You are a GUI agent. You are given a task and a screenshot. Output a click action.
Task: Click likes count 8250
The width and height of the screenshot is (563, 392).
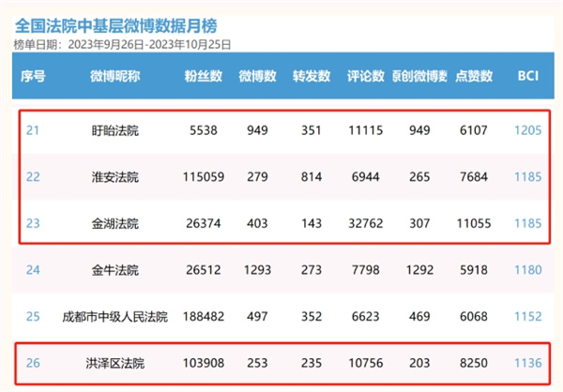(x=474, y=363)
